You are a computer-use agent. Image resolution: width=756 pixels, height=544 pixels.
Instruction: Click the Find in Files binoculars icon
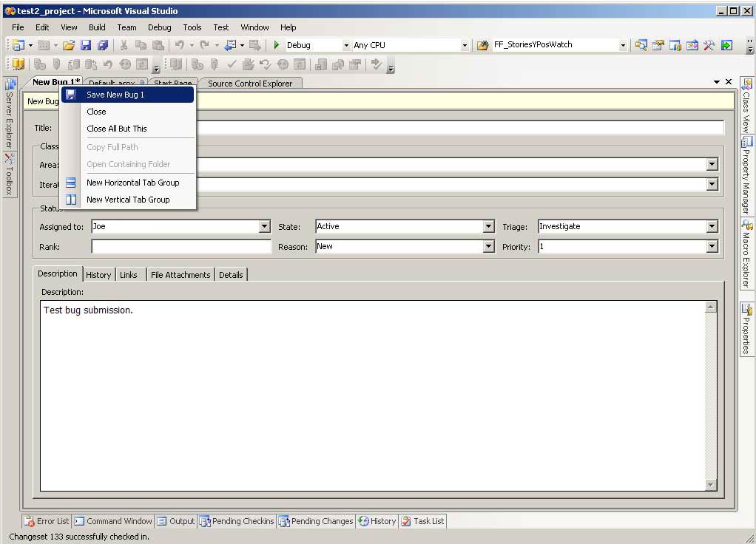coord(482,45)
